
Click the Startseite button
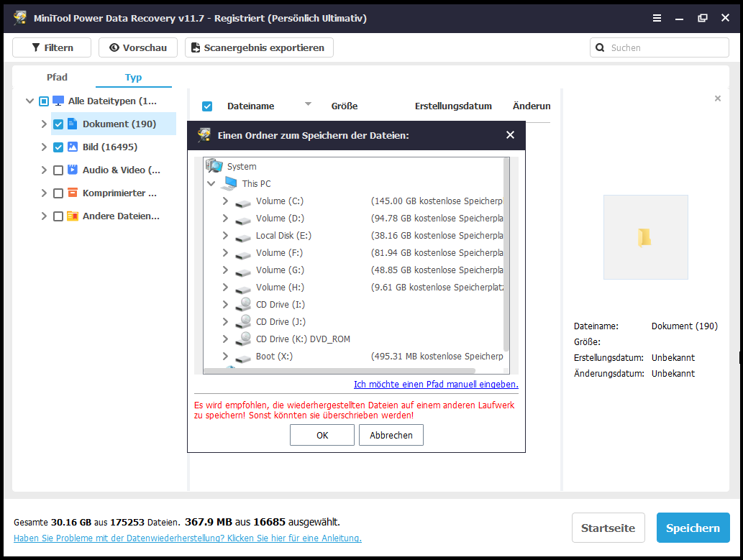point(608,528)
